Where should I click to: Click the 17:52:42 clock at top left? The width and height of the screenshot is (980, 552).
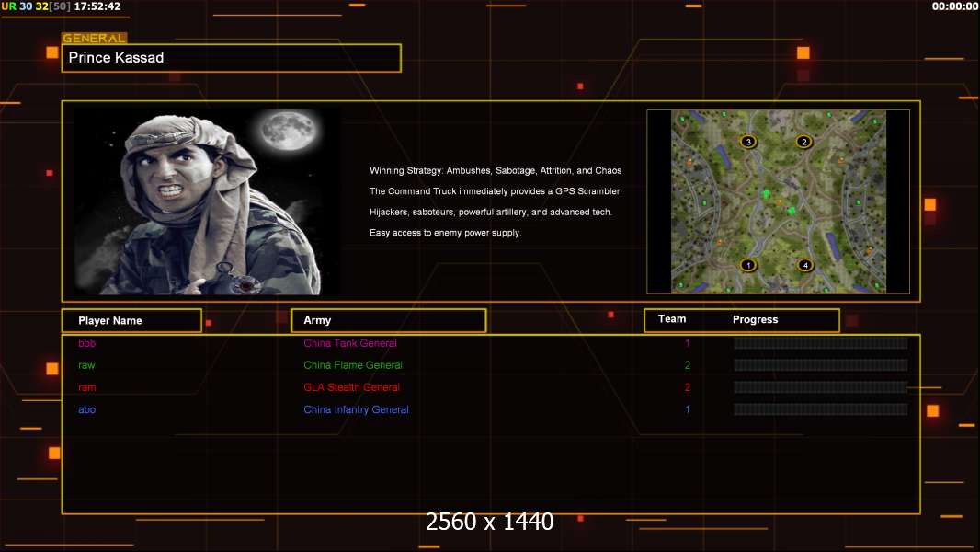(x=97, y=6)
